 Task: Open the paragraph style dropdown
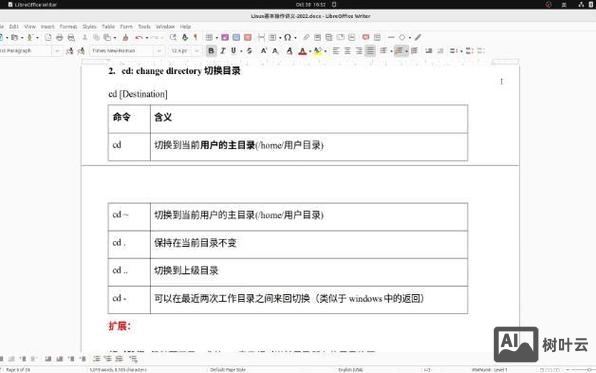(57, 51)
